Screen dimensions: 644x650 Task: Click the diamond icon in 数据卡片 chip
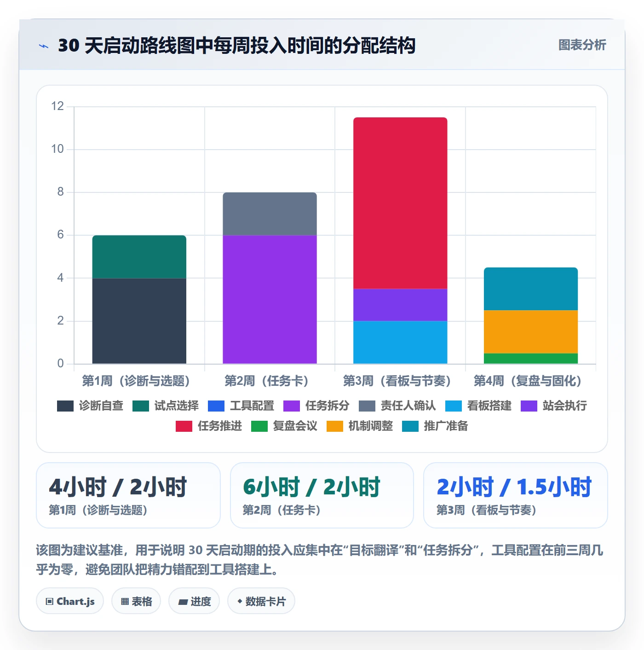click(240, 601)
